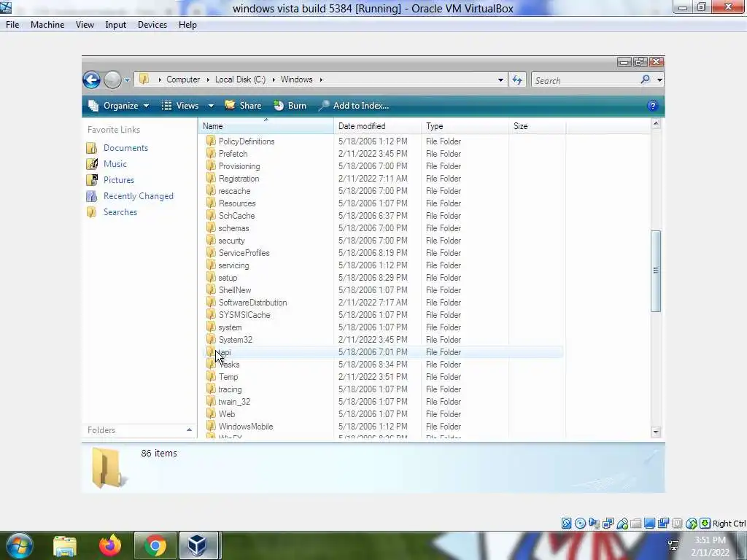Select the Web folder icon
Screen dimensions: 747x560
211,413
